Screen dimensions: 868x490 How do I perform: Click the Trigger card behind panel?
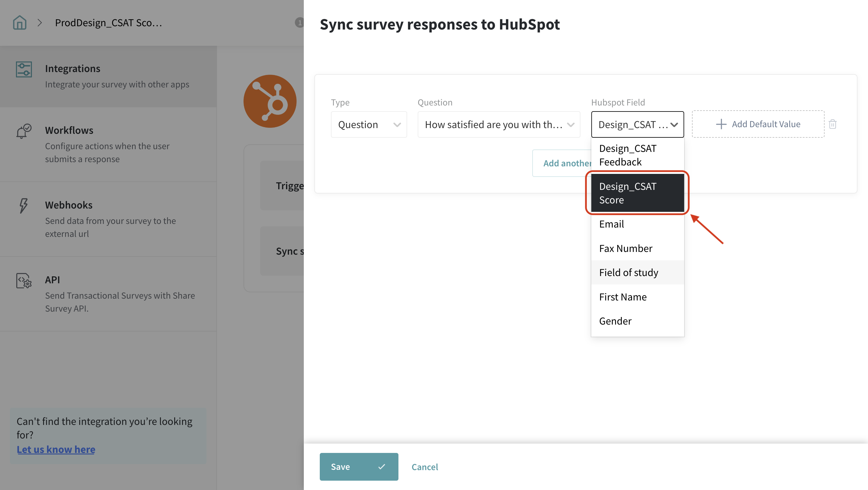pos(282,186)
